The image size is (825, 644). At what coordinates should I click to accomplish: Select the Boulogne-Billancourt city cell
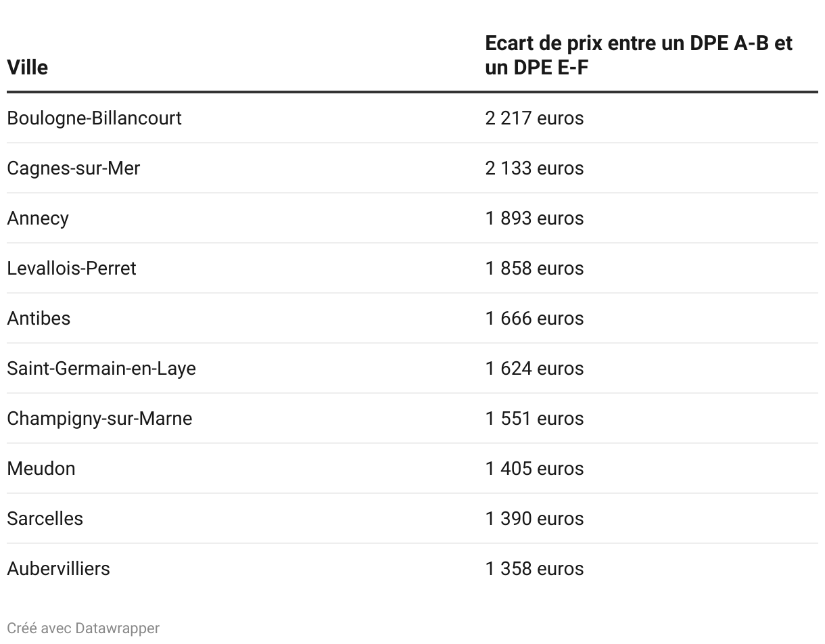94,118
